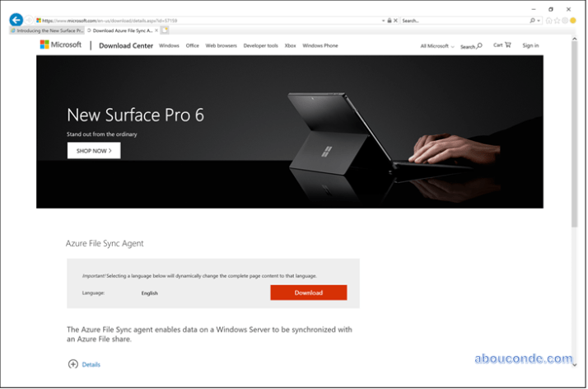Image resolution: width=588 pixels, height=389 pixels.
Task: Open search provider dropdown arrow
Action: [x=539, y=21]
